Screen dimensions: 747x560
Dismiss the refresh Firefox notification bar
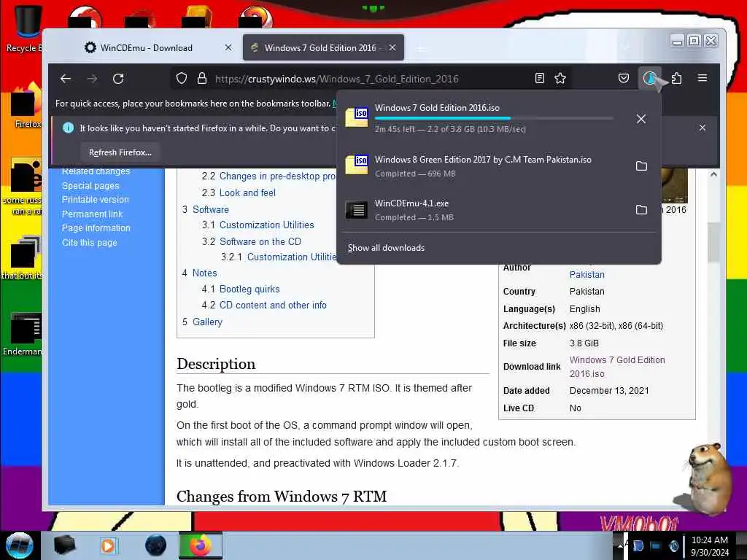pos(703,128)
